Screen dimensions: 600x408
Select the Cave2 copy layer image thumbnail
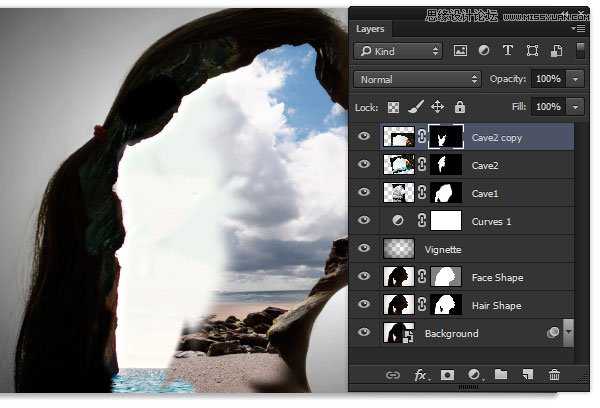point(399,137)
